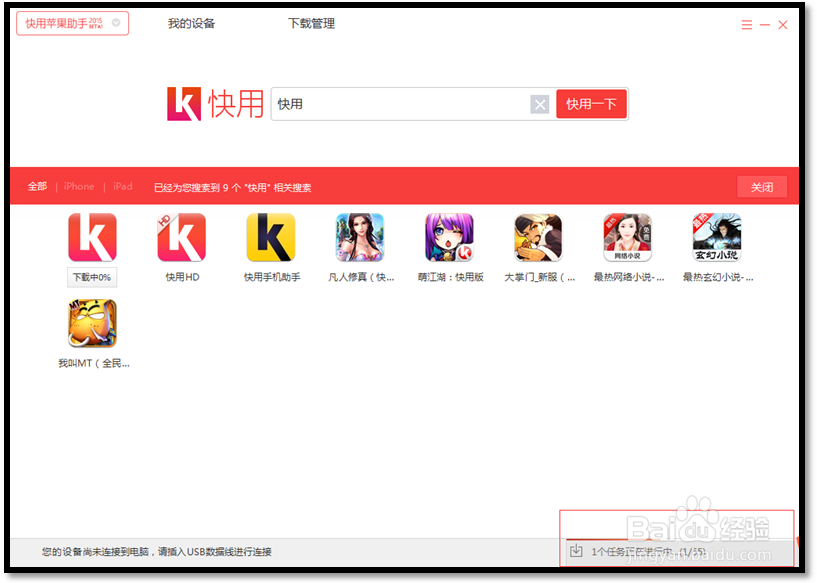The image size is (817, 583).
Task: Select the 凡人修真 game icon
Action: tap(359, 238)
